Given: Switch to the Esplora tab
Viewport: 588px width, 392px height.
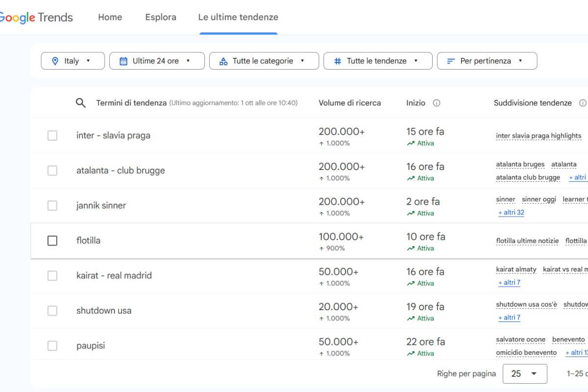Looking at the screenshot, I should pos(160,17).
